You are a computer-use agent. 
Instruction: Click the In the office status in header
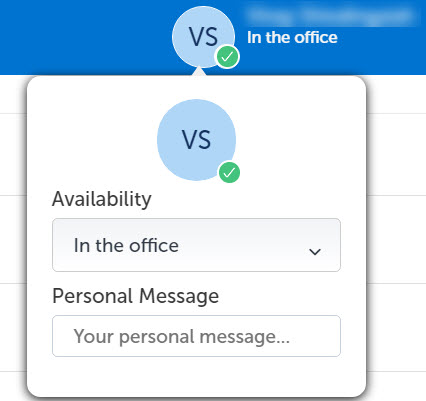(x=292, y=37)
